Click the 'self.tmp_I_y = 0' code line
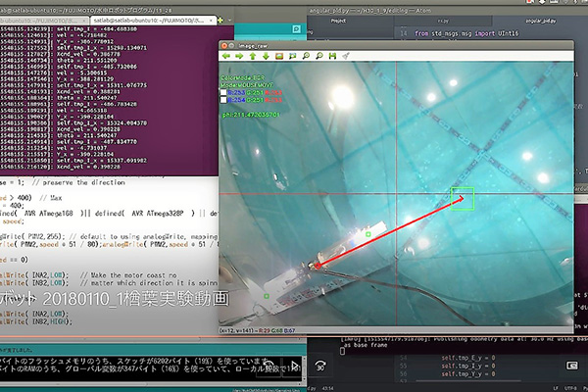Image resolution: width=588 pixels, height=392 pixels. 468,366
